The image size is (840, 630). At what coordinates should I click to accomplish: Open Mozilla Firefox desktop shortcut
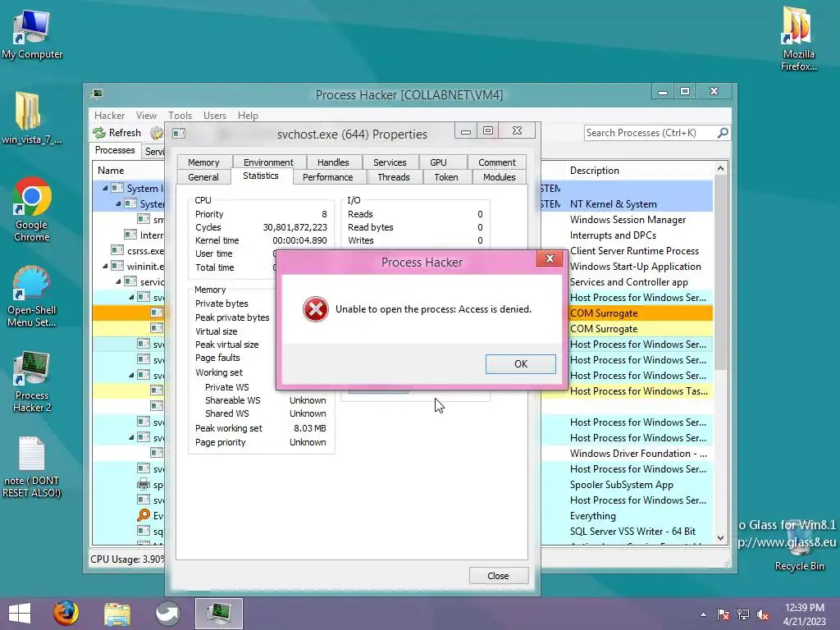[798, 39]
